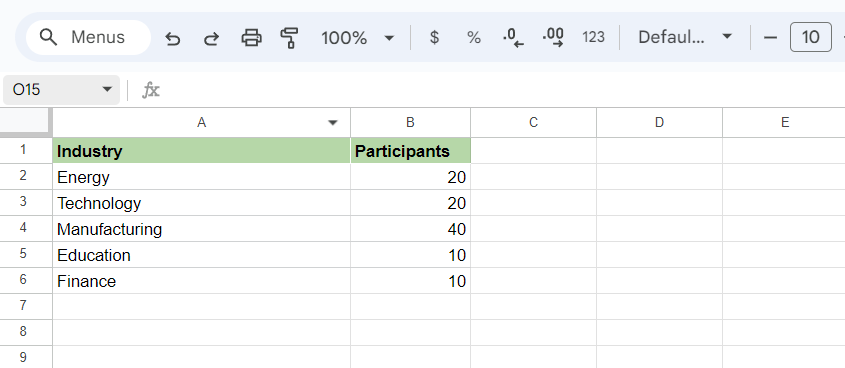This screenshot has height=368, width=845.
Task: Select column B header
Action: [x=410, y=123]
